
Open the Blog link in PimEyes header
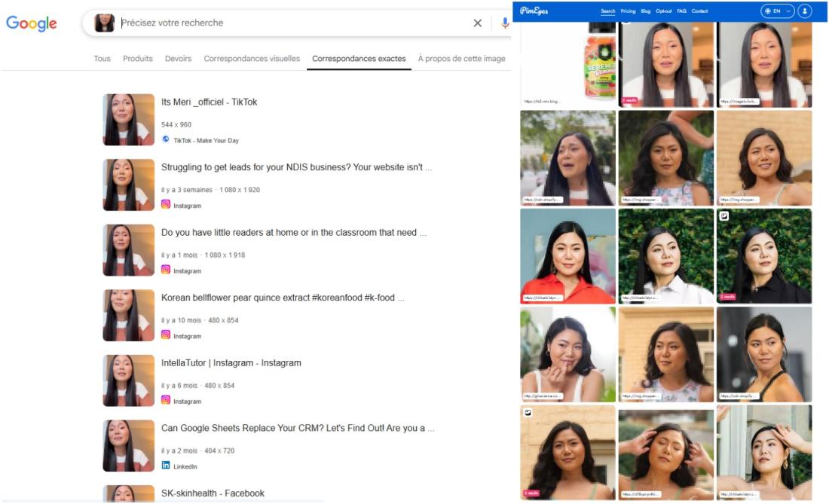coord(646,11)
